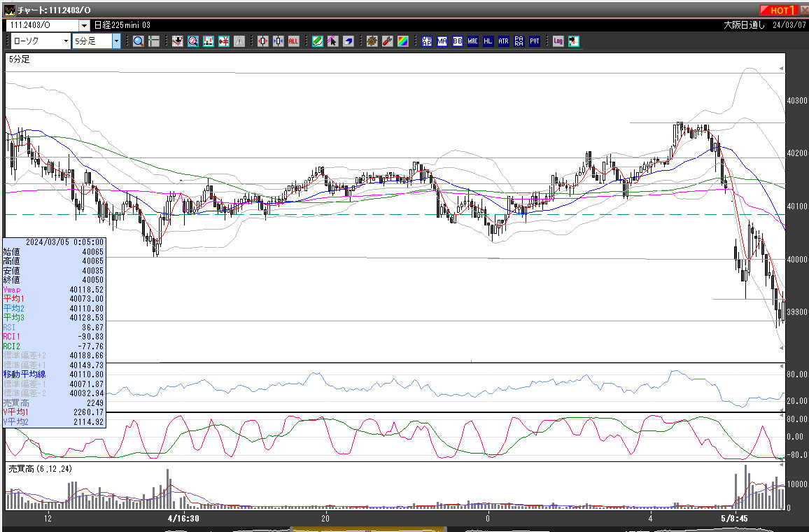
Task: Click the 平均3 row in the data panel
Action: pos(54,318)
